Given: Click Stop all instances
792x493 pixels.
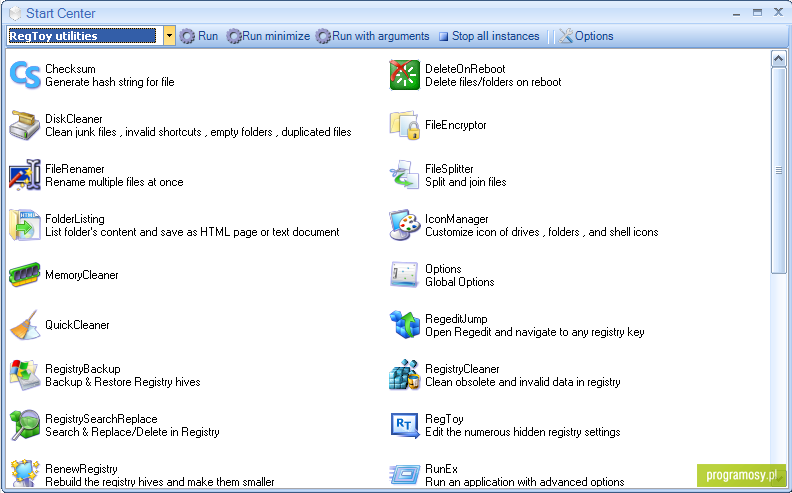Looking at the screenshot, I should 489,36.
